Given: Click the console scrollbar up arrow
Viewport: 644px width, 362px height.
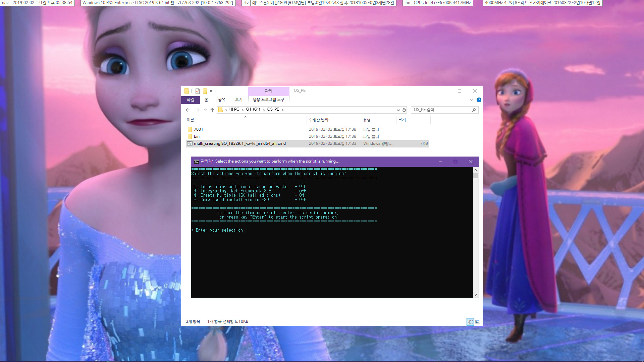Looking at the screenshot, I should pyautogui.click(x=476, y=170).
